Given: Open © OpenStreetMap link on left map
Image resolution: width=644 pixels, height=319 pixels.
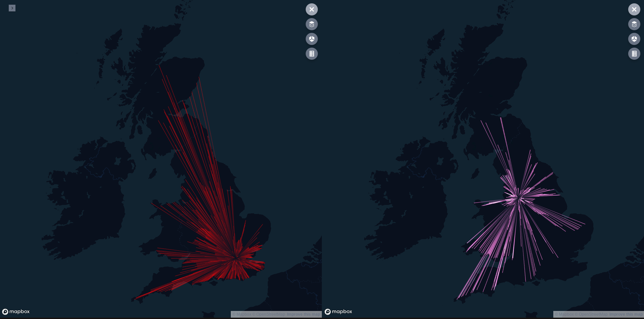Looking at the screenshot, I should (268, 314).
